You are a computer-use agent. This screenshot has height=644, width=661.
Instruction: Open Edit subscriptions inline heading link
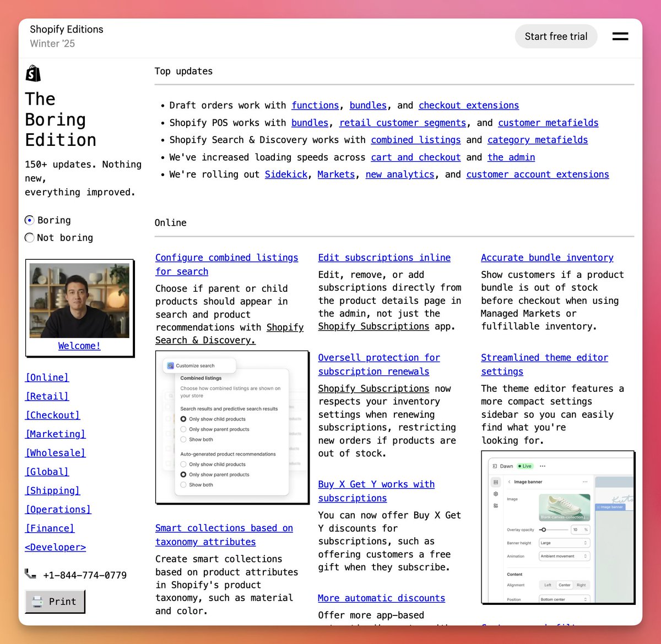(x=384, y=258)
